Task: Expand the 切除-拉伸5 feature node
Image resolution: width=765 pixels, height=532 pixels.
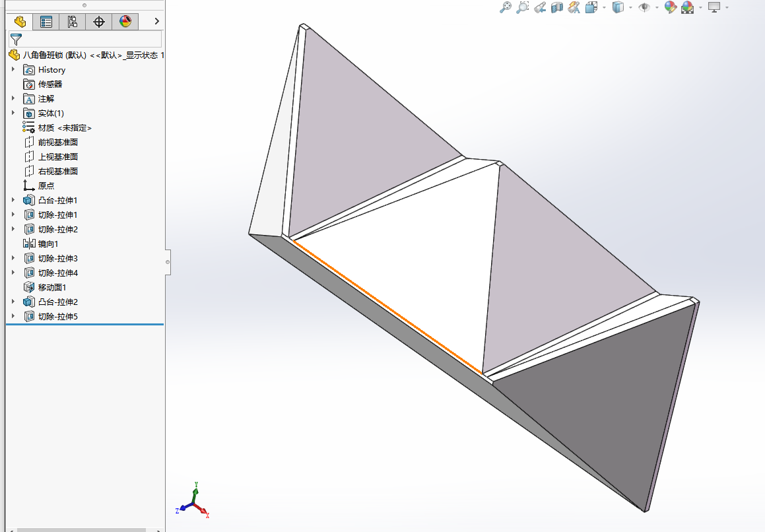Action: point(13,316)
